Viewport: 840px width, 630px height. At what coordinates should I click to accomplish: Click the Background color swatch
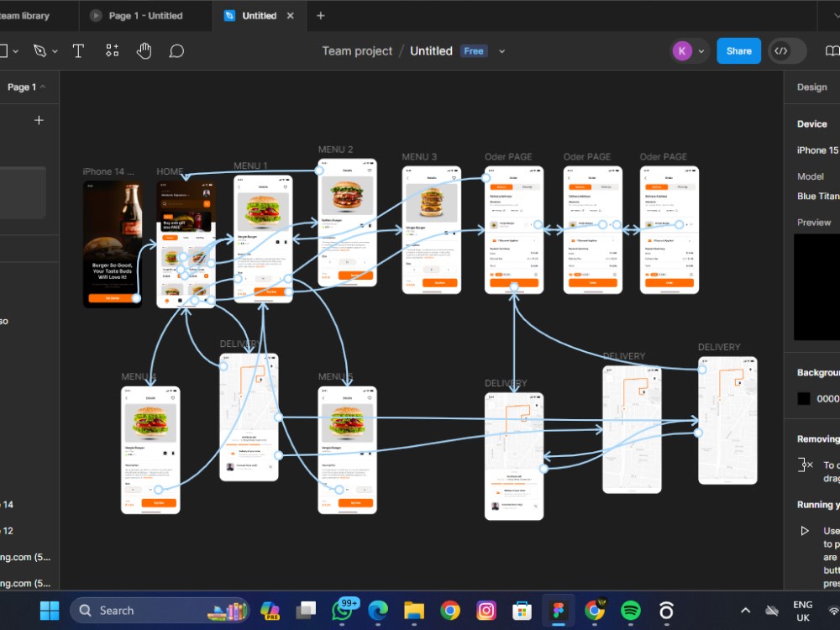803,398
